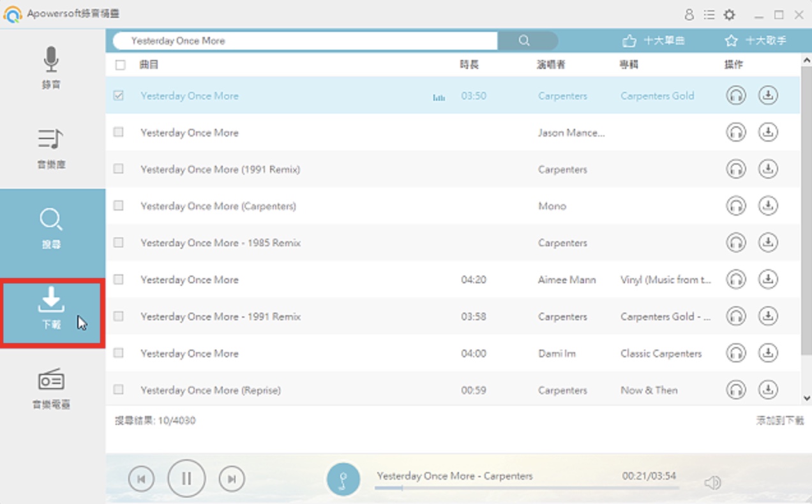The height and width of the screenshot is (504, 812).
Task: Open the 音樂電臺 radio tab
Action: tap(51, 389)
